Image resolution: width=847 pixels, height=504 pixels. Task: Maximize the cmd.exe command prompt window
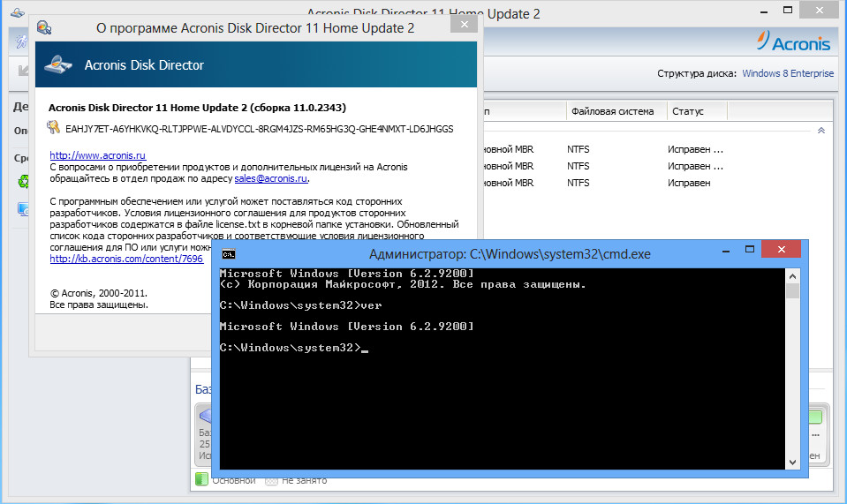[750, 253]
